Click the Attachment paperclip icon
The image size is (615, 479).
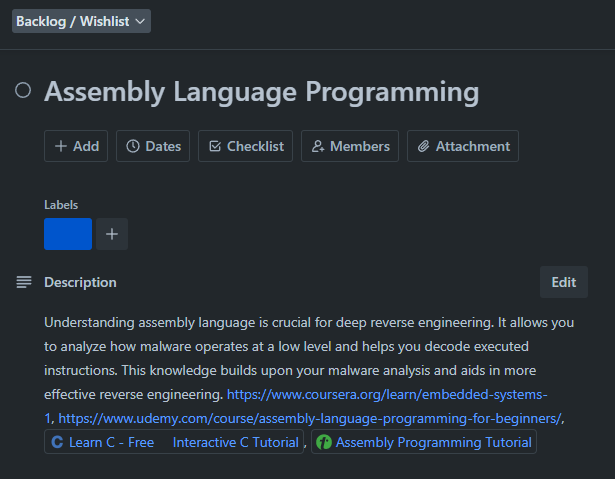click(424, 146)
